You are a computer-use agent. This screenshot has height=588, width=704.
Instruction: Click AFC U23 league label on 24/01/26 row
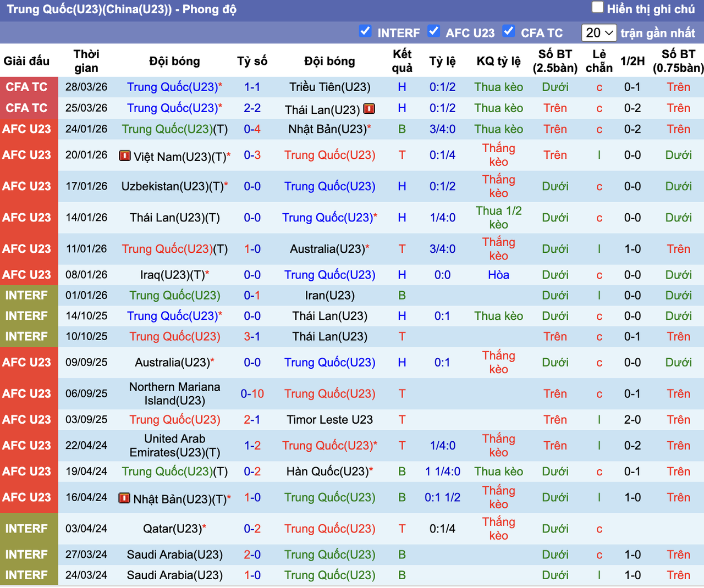point(26,129)
